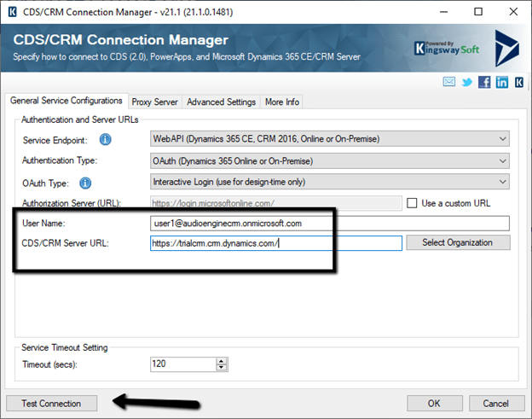
Task: Click the Test Connection button
Action: (x=51, y=404)
